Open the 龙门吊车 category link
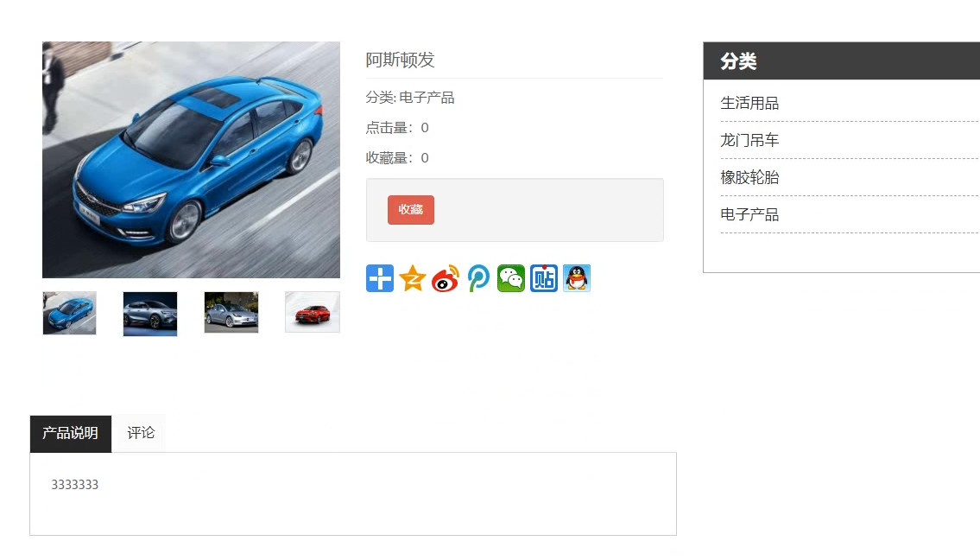The width and height of the screenshot is (980, 560). coord(749,140)
